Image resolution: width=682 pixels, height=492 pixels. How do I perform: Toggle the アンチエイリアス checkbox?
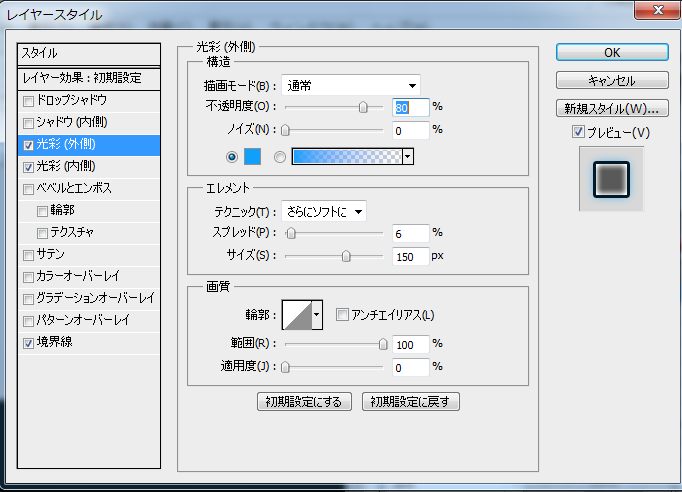pyautogui.click(x=342, y=315)
